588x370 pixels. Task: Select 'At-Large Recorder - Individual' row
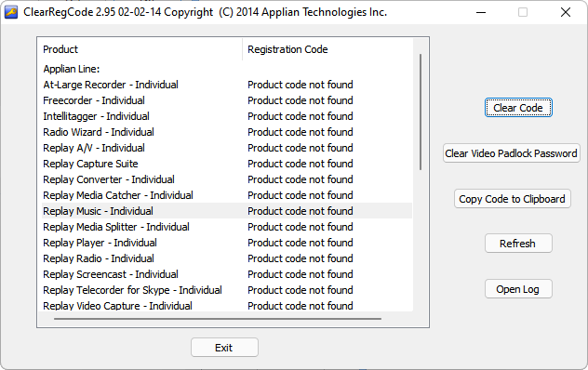pos(227,85)
